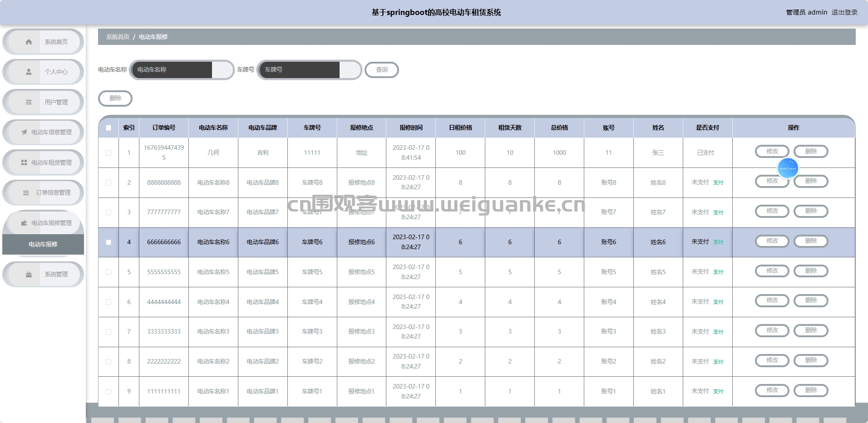This screenshot has height=423, width=868.
Task: Check the checkbox for order 6666666666
Action: pyautogui.click(x=108, y=242)
